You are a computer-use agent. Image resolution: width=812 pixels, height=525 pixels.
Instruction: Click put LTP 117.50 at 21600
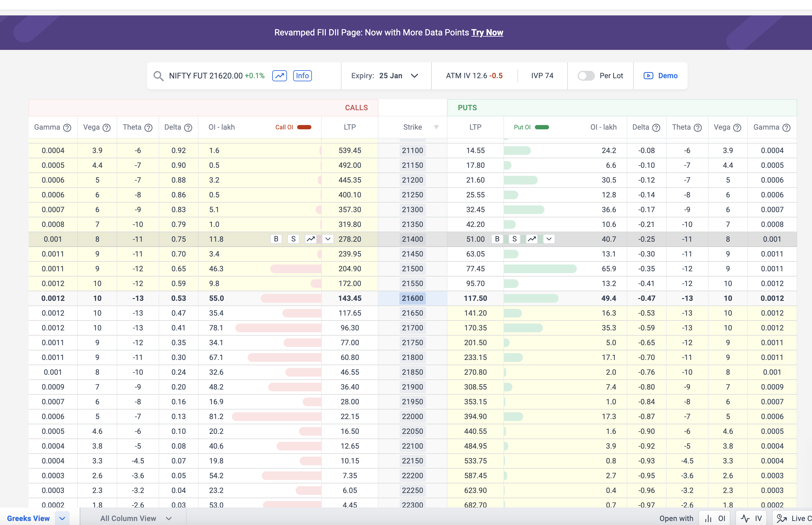[x=475, y=298]
